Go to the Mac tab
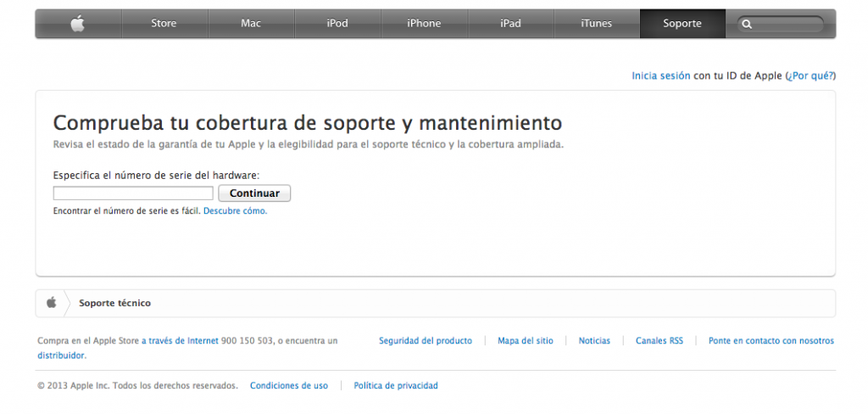This screenshot has height=414, width=868. tap(251, 23)
